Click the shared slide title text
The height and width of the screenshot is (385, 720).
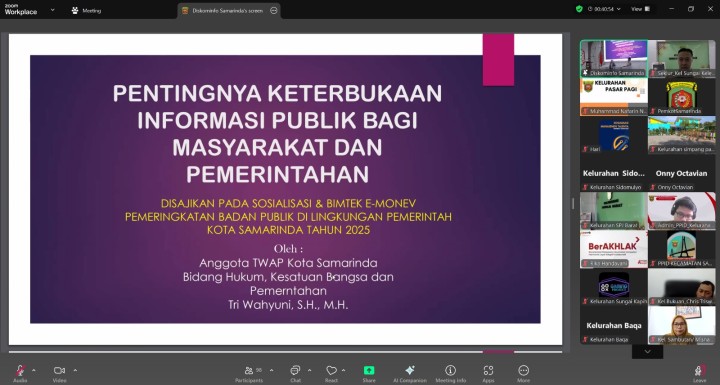coord(277,134)
